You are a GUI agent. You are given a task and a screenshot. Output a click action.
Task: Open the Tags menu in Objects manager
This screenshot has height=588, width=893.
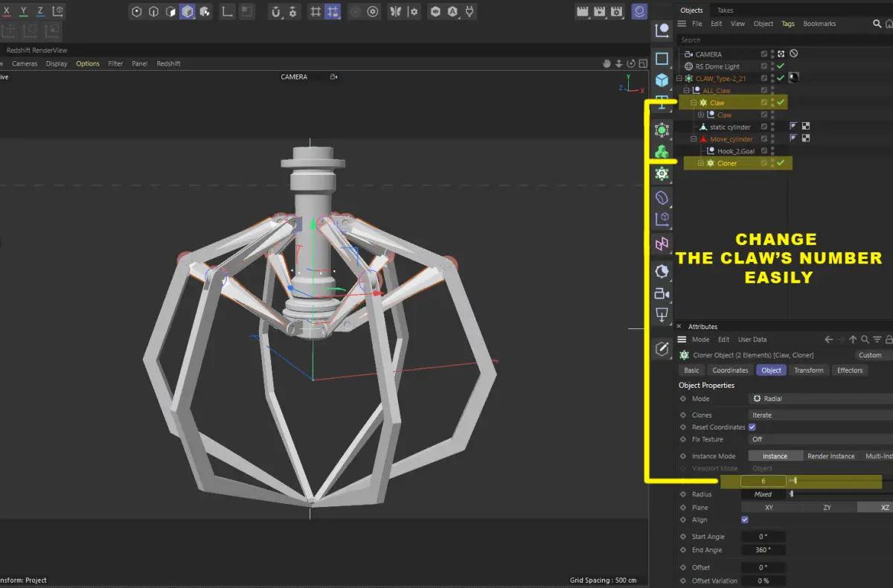pyautogui.click(x=788, y=24)
